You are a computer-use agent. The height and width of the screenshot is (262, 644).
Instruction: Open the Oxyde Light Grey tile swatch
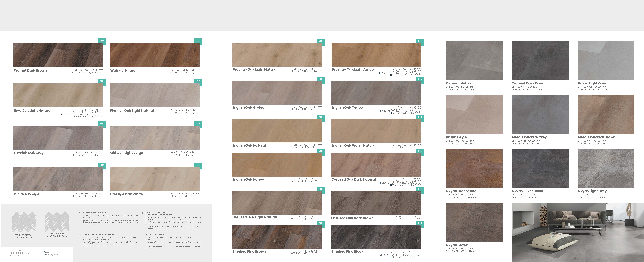pyautogui.click(x=606, y=168)
